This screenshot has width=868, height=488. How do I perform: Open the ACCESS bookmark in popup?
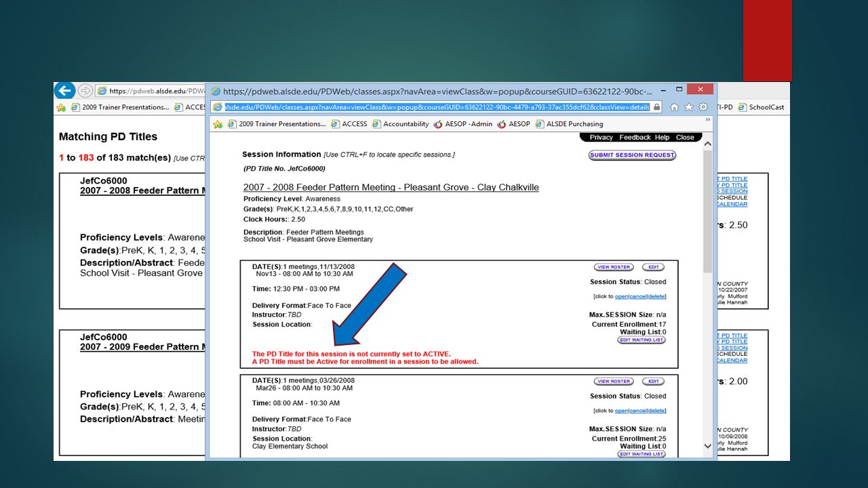click(349, 124)
